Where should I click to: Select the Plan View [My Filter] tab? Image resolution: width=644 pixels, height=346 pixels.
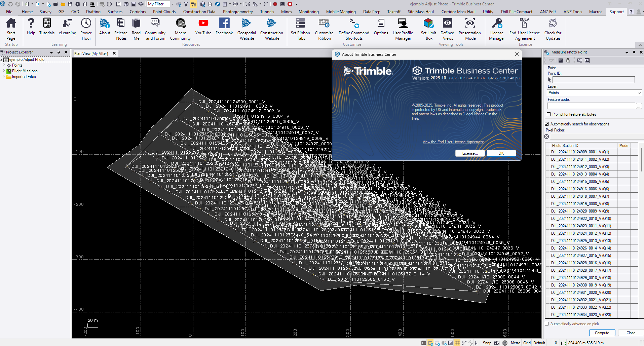point(91,53)
